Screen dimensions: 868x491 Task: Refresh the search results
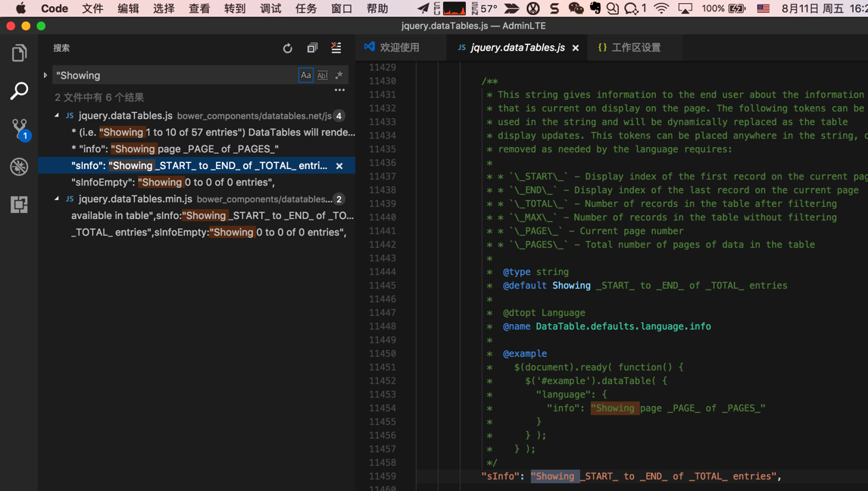click(x=288, y=48)
